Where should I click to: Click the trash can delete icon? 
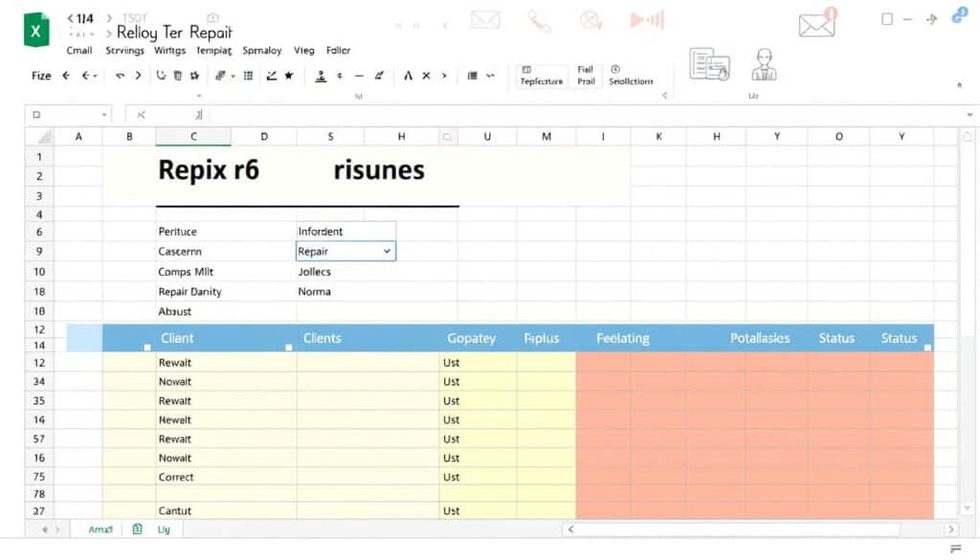point(178,76)
